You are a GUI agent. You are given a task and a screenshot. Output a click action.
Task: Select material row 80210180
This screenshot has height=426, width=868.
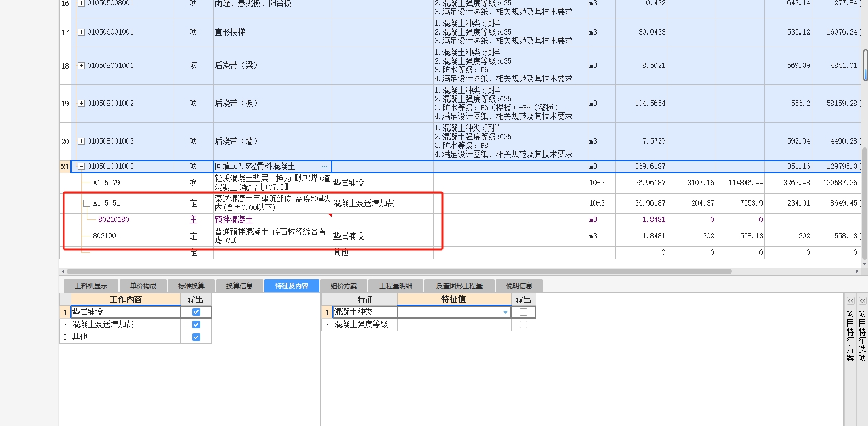pos(114,220)
